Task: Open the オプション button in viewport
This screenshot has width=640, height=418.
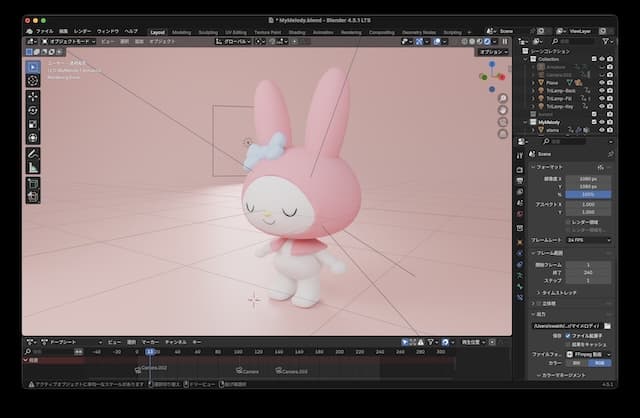Action: tap(492, 51)
